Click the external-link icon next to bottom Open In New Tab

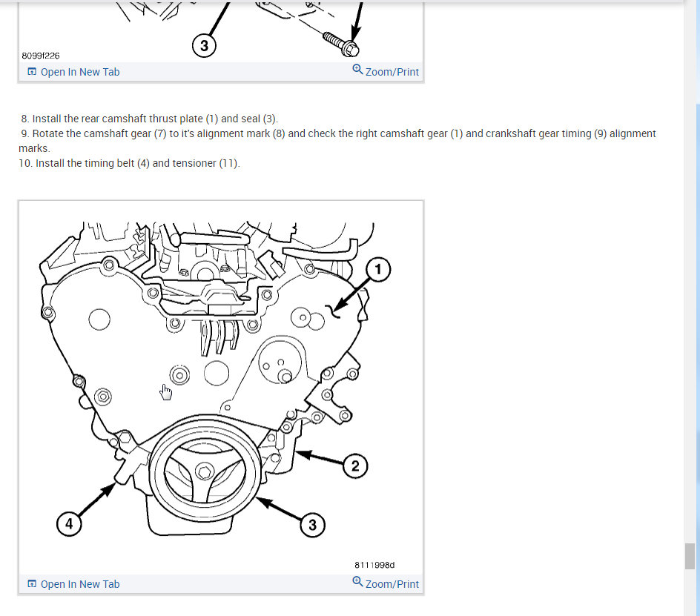(x=31, y=583)
